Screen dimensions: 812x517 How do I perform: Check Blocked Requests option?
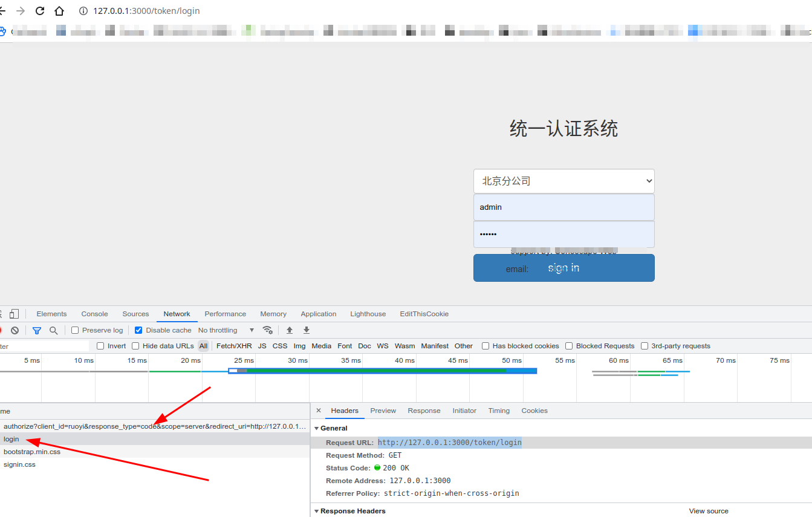pyautogui.click(x=569, y=346)
